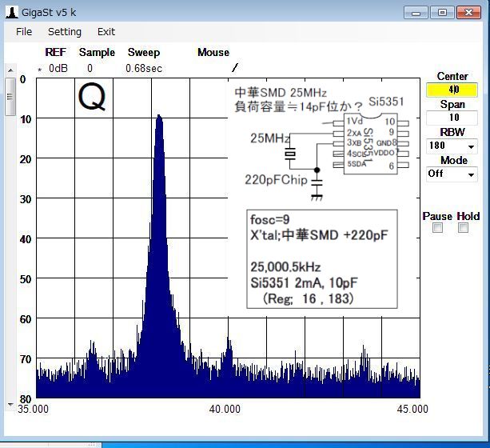Maximize the GigaSt window
The width and height of the screenshot is (490, 448).
[442, 13]
